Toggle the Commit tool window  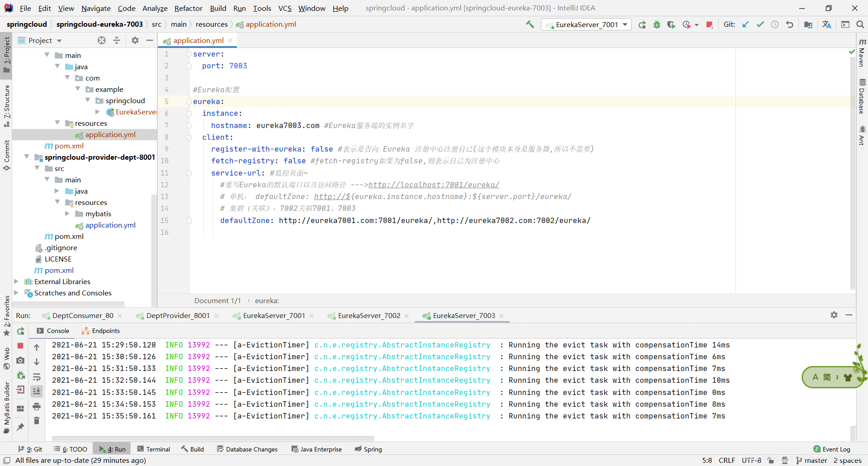[6, 155]
